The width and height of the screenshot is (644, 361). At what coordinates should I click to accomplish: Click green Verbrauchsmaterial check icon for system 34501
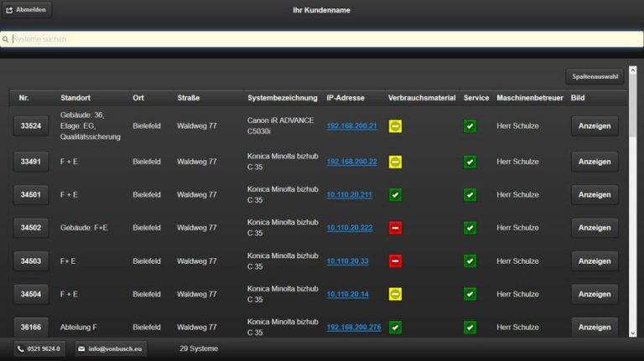coord(395,194)
